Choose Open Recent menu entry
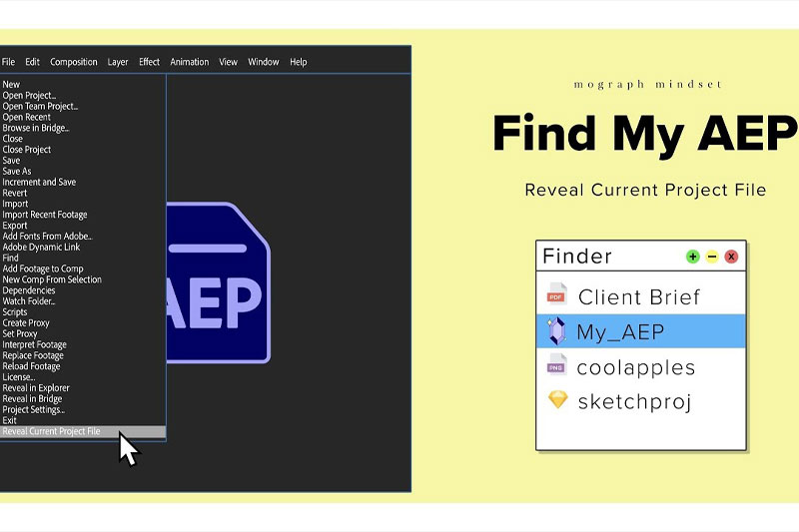The height and width of the screenshot is (532, 799). pos(27,117)
